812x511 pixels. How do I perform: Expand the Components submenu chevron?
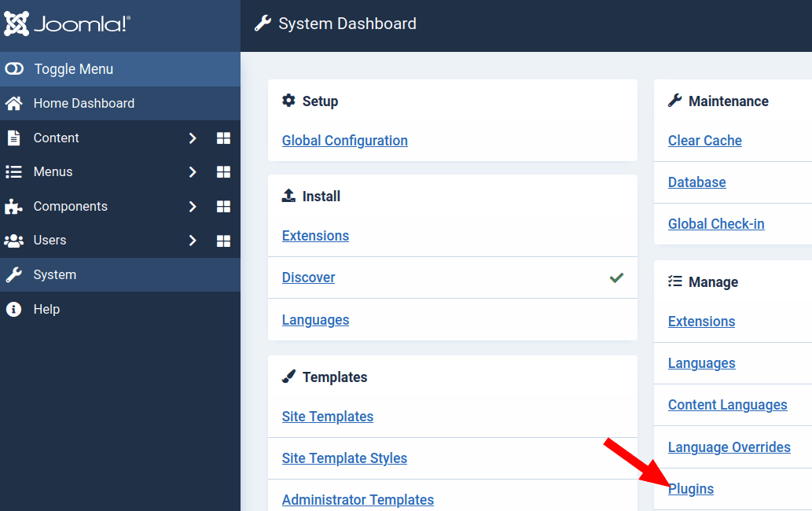click(x=193, y=207)
